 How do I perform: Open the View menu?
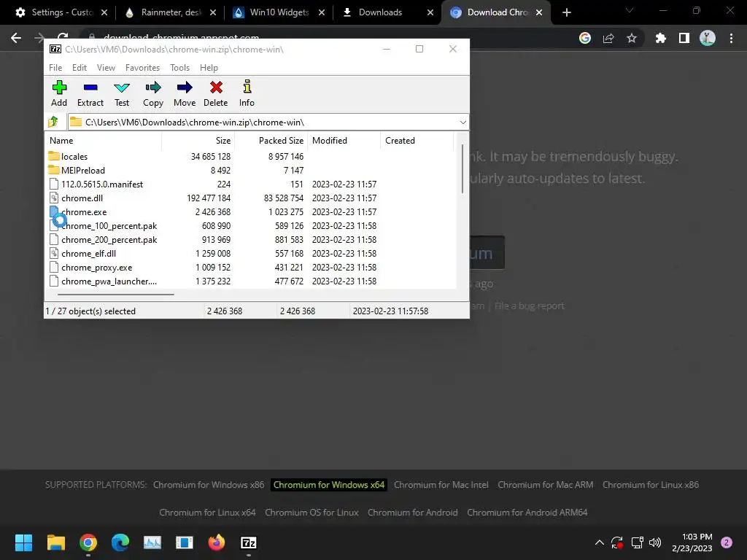point(106,68)
